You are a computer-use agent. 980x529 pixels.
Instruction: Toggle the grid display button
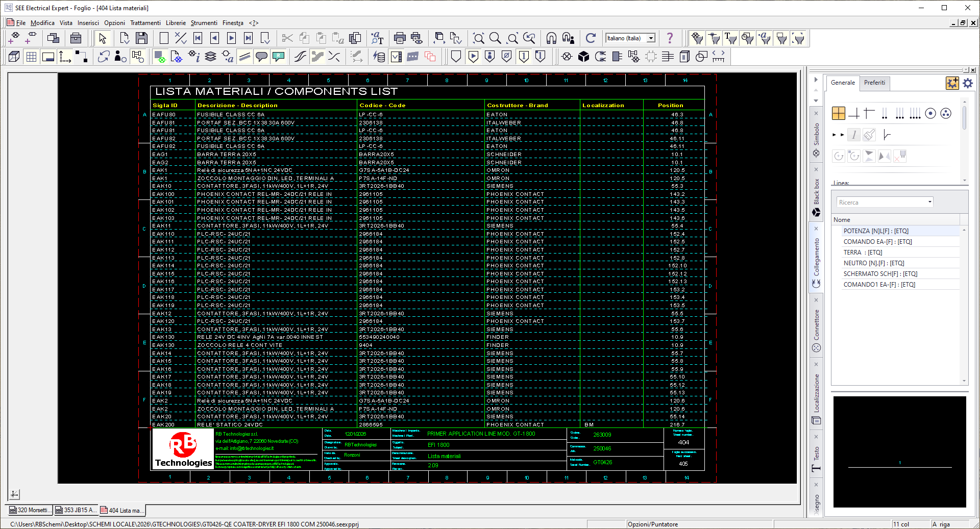click(x=31, y=57)
